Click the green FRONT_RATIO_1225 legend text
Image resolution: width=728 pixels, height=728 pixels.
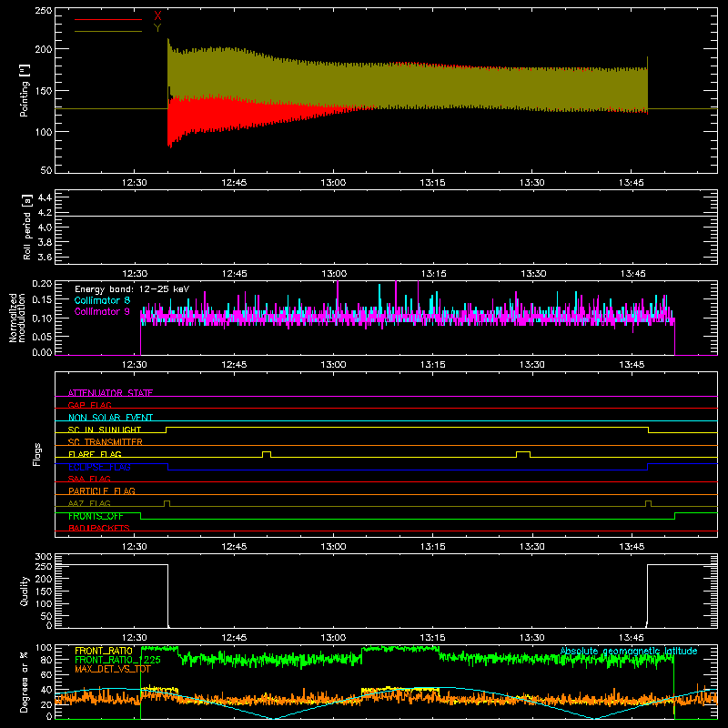click(118, 660)
